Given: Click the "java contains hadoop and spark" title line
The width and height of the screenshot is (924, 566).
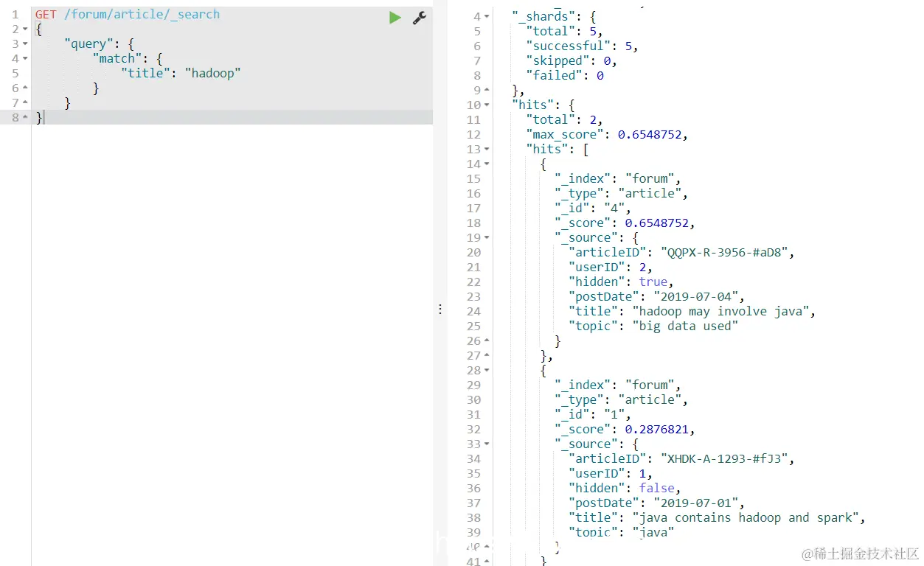Looking at the screenshot, I should pos(717,517).
